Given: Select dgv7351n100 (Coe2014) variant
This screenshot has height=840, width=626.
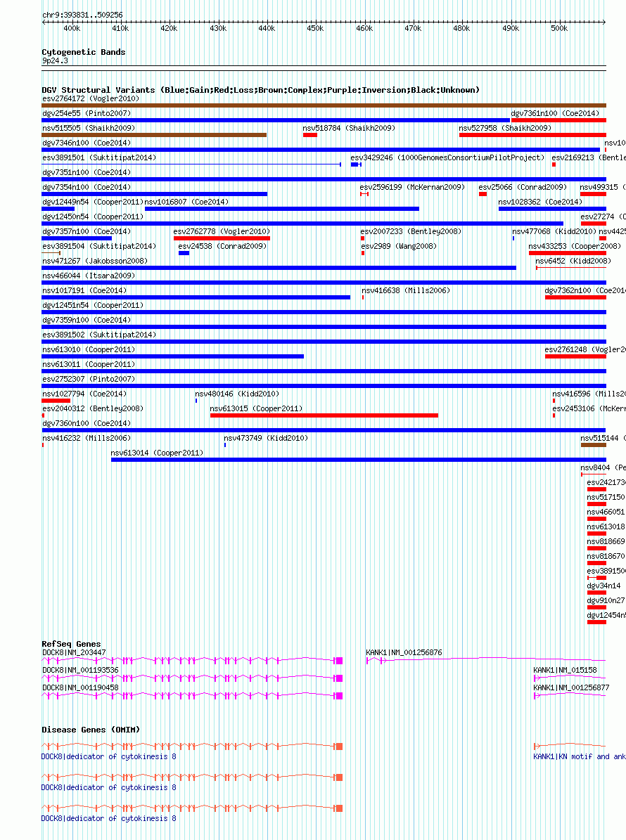Looking at the screenshot, I should tap(324, 179).
